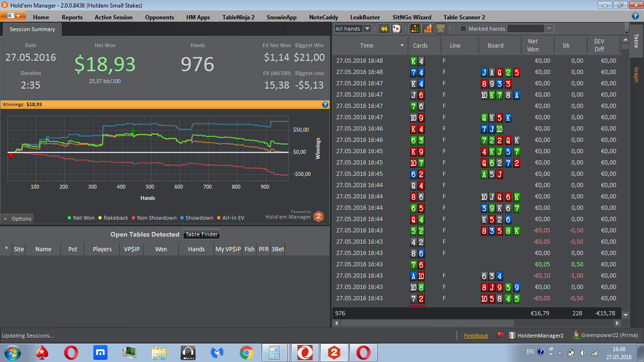The width and height of the screenshot is (644, 362).
Task: Click the Feedback link
Action: [x=476, y=336]
